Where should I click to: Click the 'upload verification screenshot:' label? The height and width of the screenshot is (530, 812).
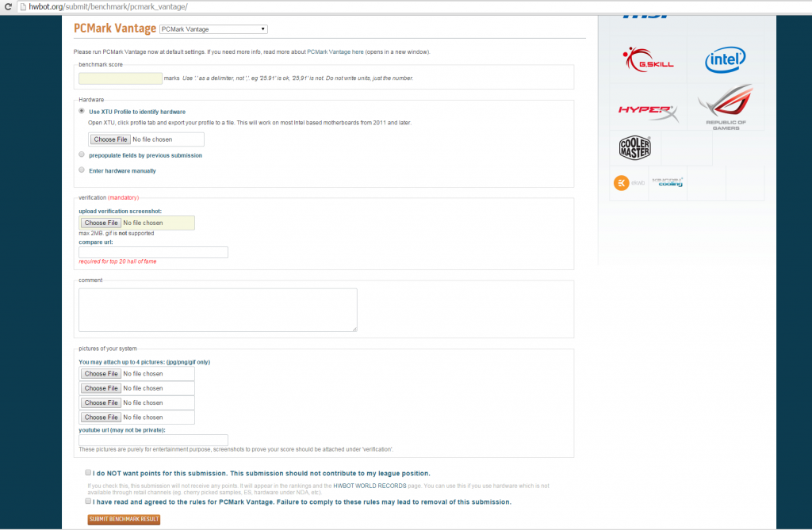pyautogui.click(x=121, y=212)
